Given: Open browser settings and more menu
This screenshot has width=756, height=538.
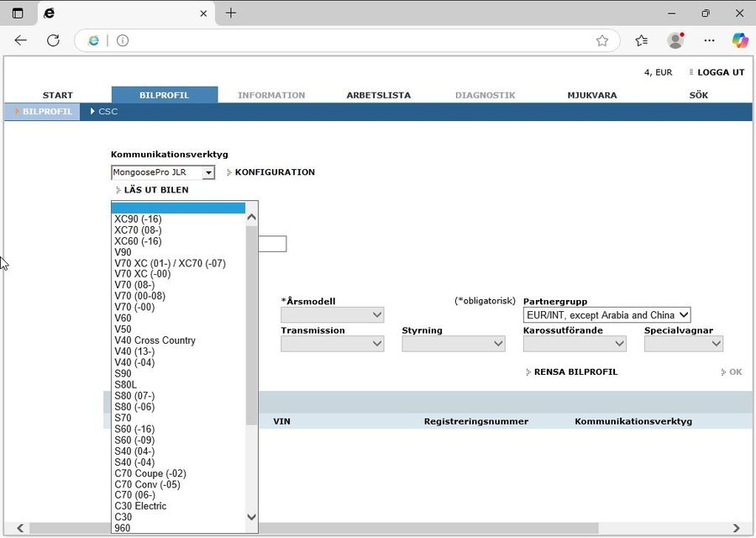Looking at the screenshot, I should 709,40.
